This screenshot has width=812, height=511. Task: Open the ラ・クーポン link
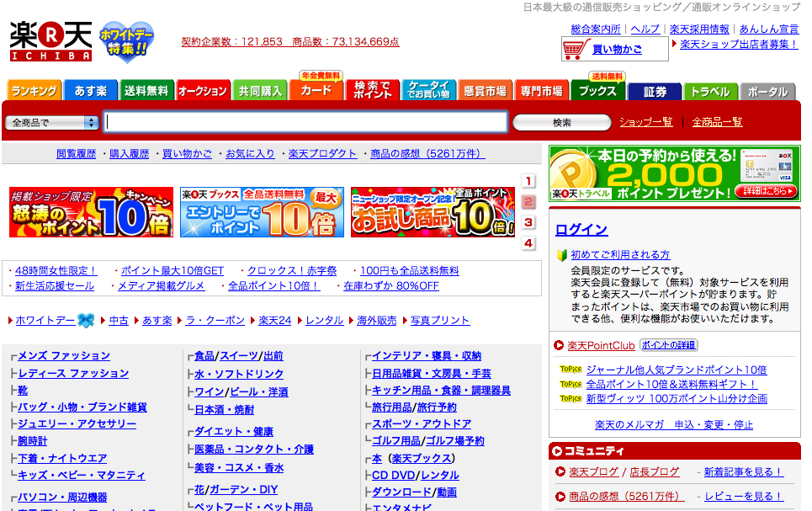[x=215, y=321]
